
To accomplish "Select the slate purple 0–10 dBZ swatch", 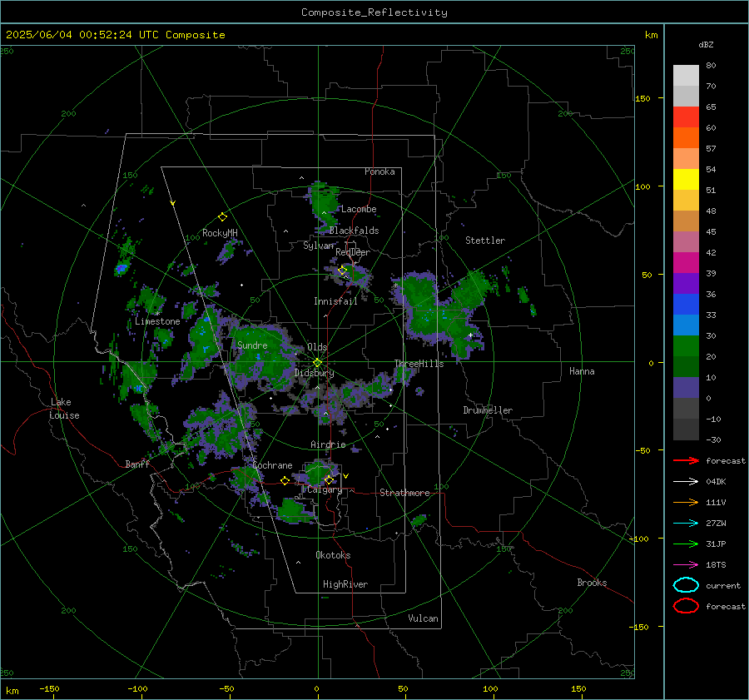I will click(686, 387).
